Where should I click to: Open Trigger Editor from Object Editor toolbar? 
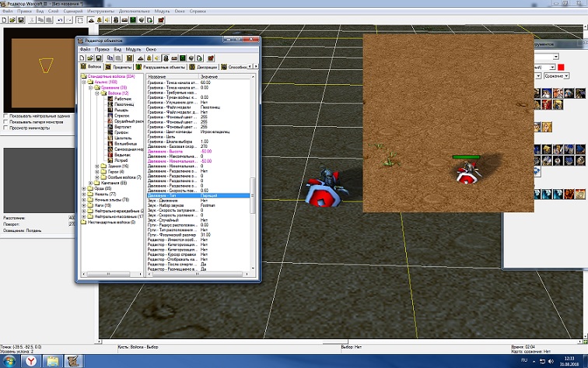click(149, 58)
